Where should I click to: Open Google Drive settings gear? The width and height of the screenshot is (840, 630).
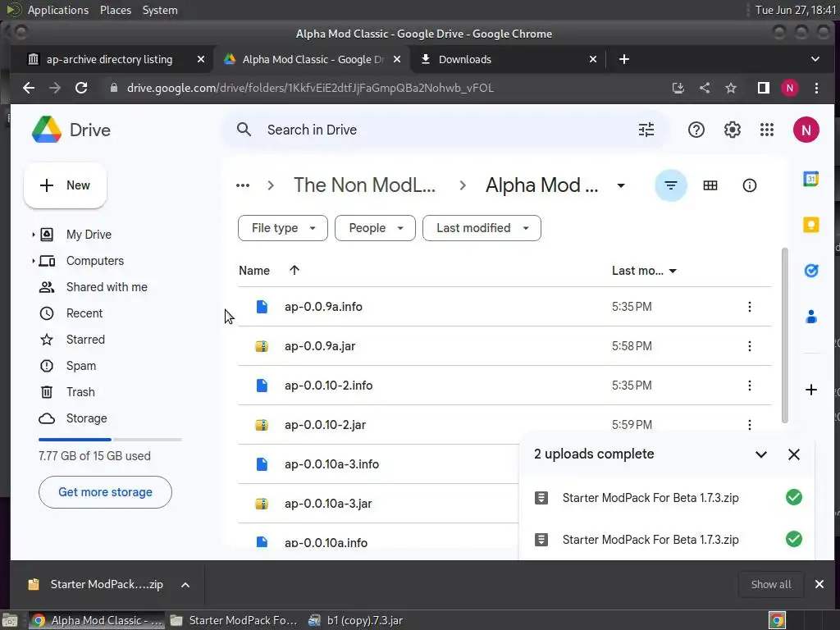point(733,130)
